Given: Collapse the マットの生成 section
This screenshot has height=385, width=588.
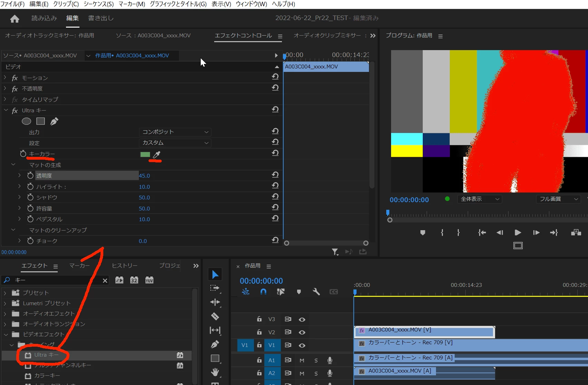Looking at the screenshot, I should 13,165.
